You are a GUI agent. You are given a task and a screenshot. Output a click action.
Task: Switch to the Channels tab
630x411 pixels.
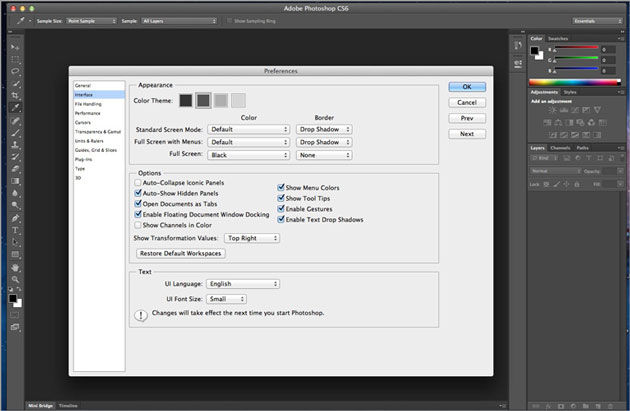(x=560, y=148)
